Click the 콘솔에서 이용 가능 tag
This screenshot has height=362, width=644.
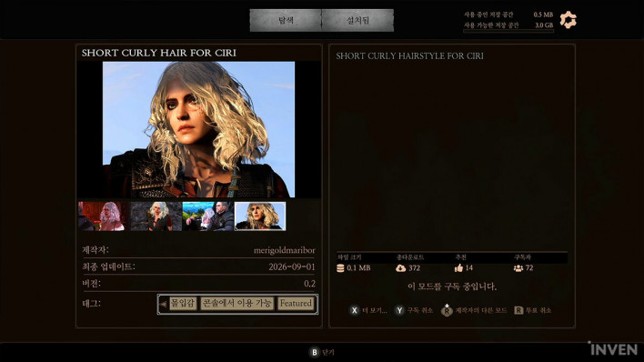[x=237, y=303]
